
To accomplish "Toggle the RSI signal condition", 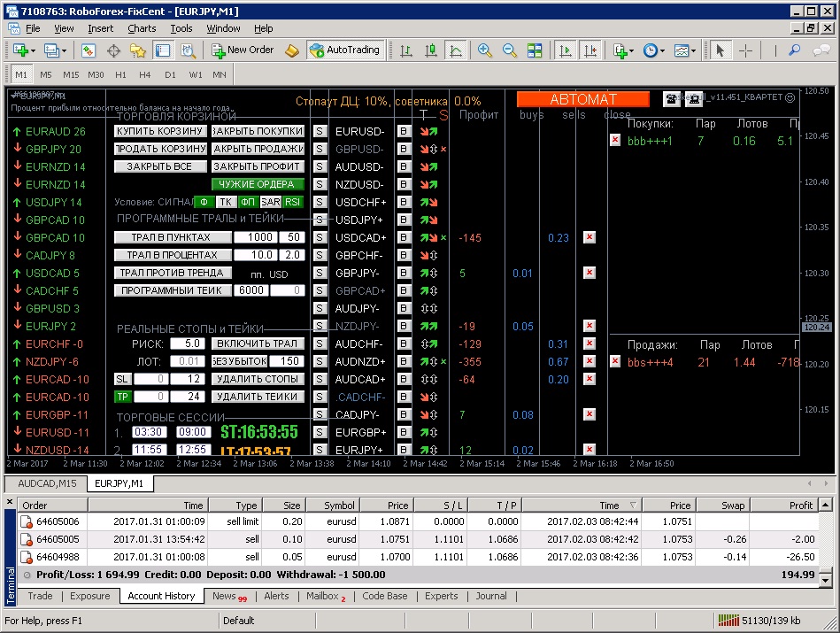I will pos(293,202).
